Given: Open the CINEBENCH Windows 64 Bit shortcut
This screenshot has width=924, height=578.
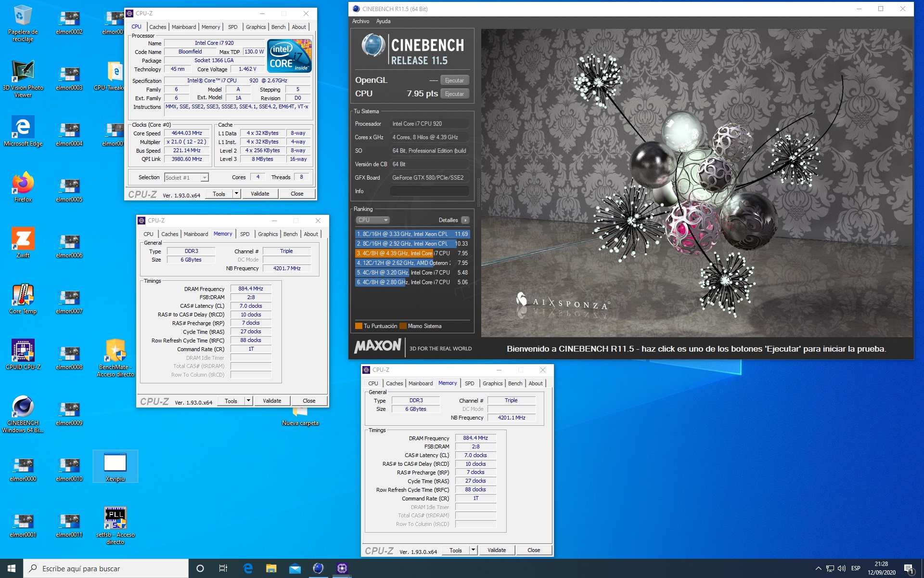Looking at the screenshot, I should pyautogui.click(x=23, y=414).
